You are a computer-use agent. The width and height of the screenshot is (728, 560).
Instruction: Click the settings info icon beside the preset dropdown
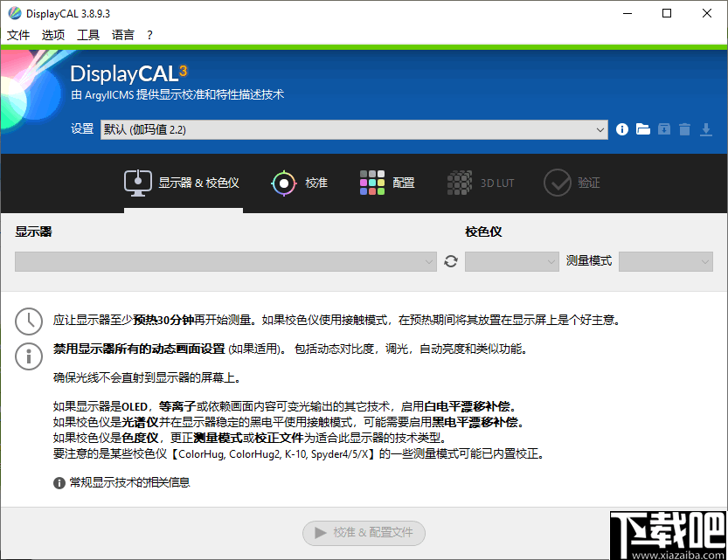[621, 128]
